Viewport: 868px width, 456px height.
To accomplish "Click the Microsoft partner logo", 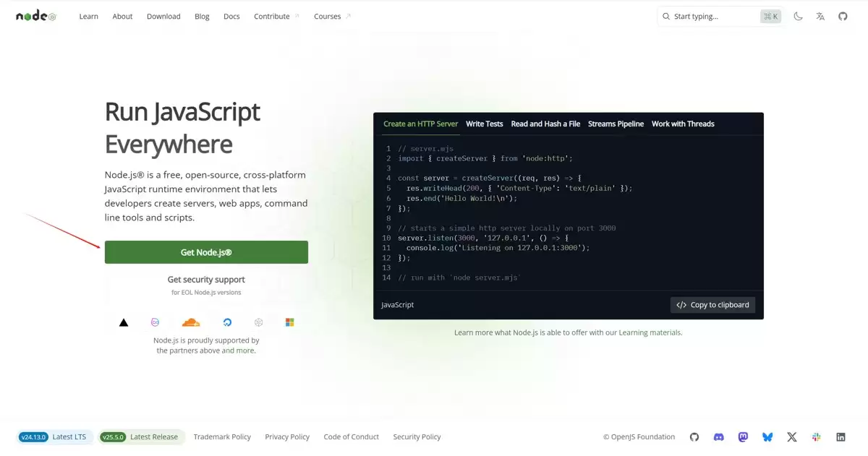I will click(x=289, y=322).
